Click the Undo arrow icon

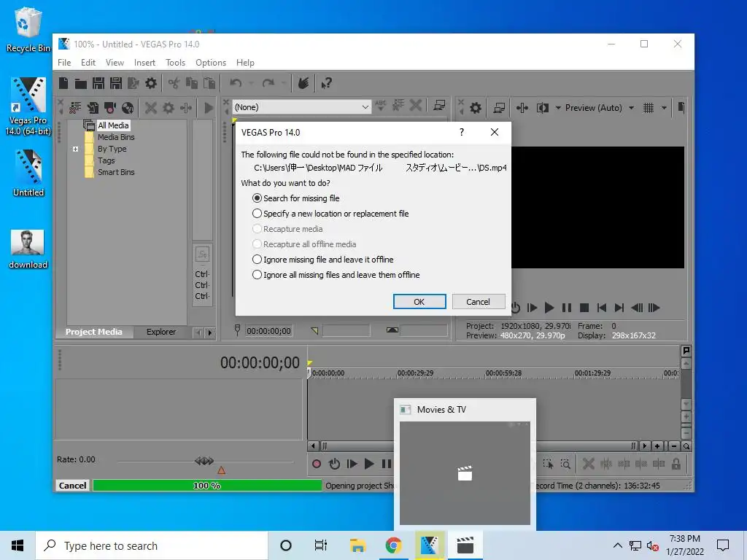236,83
